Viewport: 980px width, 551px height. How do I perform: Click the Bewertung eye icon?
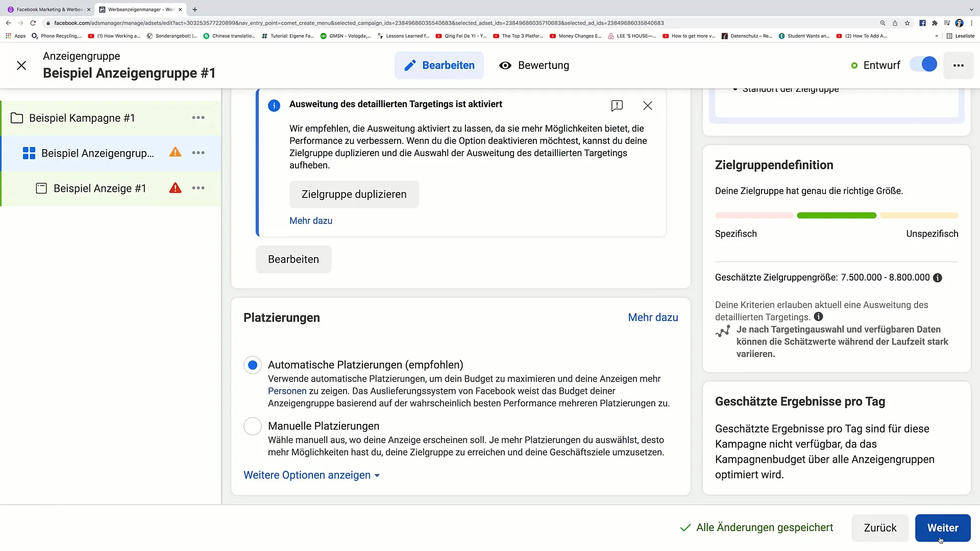point(505,65)
